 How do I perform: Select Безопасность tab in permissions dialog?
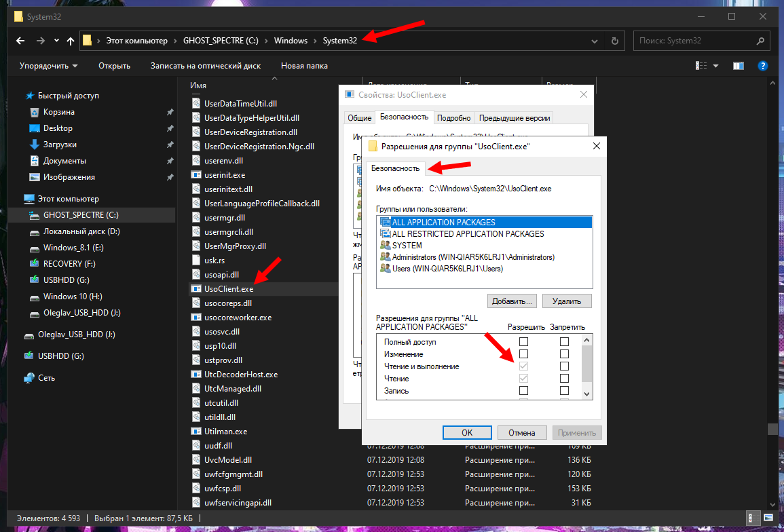point(396,168)
